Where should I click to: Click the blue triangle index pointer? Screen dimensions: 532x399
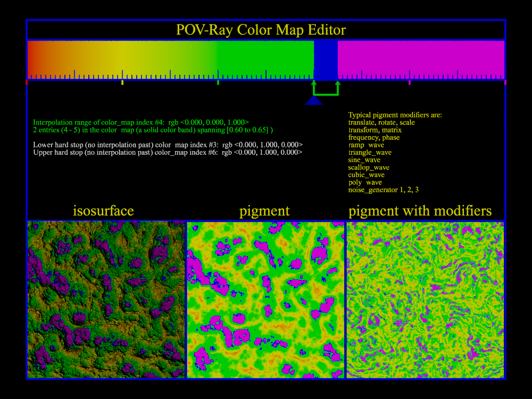(x=314, y=101)
